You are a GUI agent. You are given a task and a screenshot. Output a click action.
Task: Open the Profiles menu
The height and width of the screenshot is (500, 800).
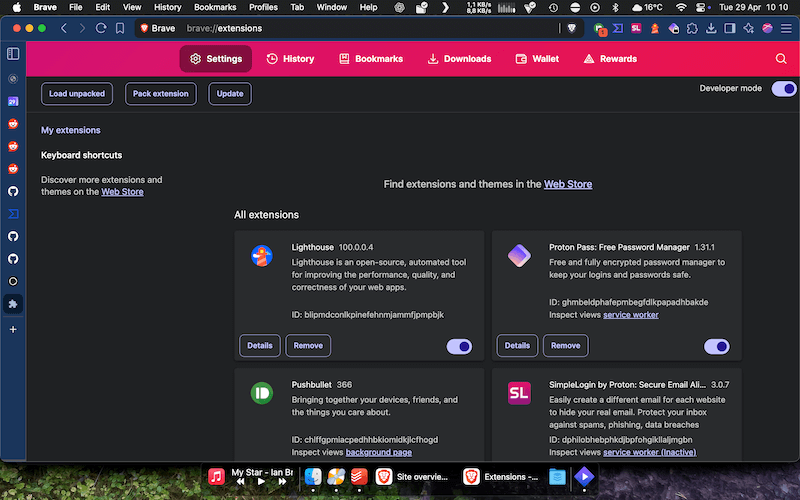point(263,7)
